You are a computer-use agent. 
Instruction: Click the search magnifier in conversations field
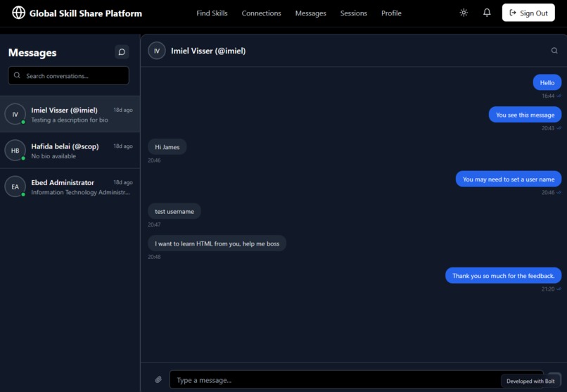[17, 75]
